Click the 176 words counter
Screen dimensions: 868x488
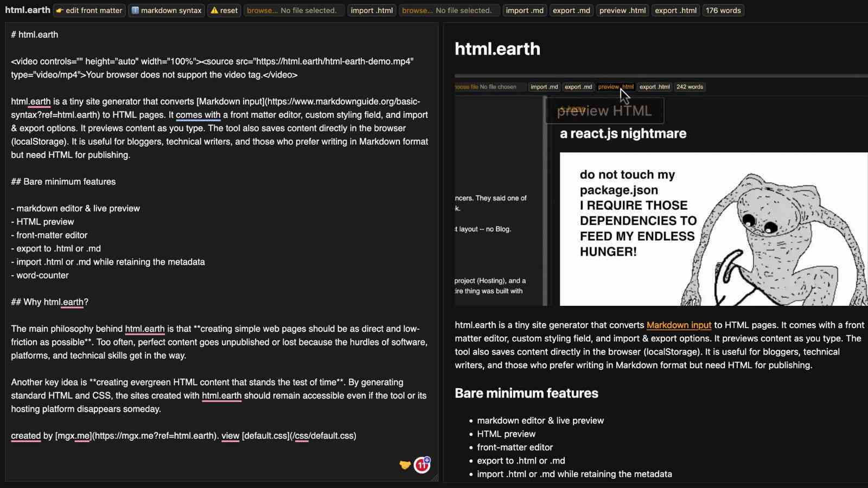pos(723,10)
